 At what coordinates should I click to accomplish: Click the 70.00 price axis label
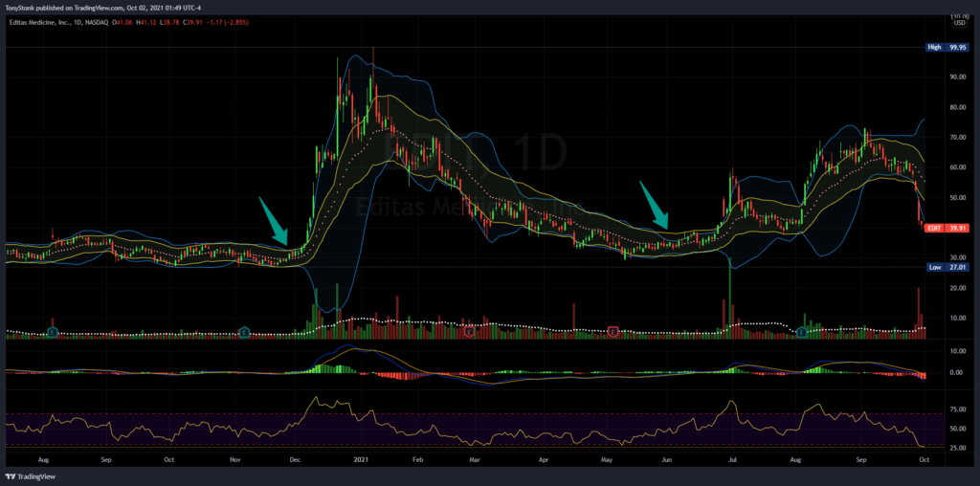click(x=959, y=138)
